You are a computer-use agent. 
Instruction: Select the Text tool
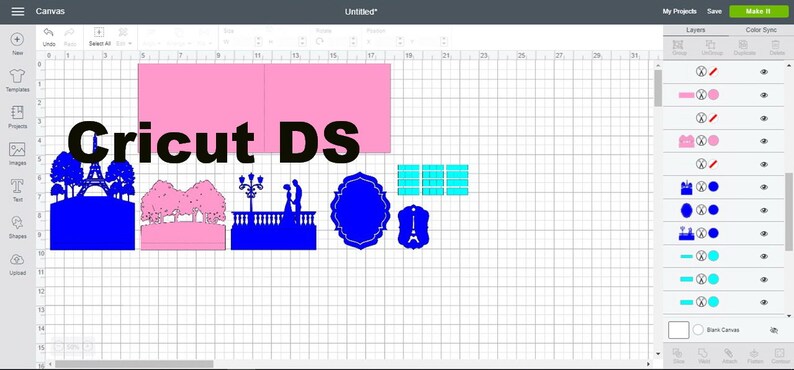click(17, 186)
